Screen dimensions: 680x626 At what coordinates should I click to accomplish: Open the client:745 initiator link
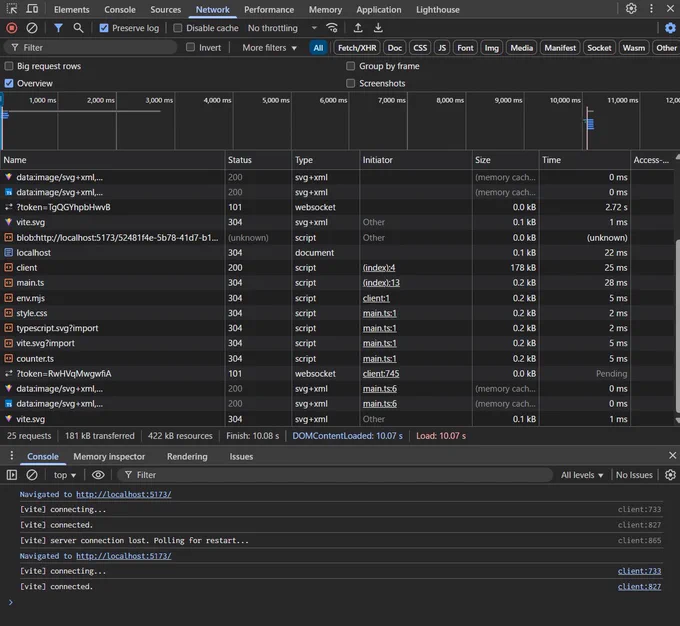(381, 374)
